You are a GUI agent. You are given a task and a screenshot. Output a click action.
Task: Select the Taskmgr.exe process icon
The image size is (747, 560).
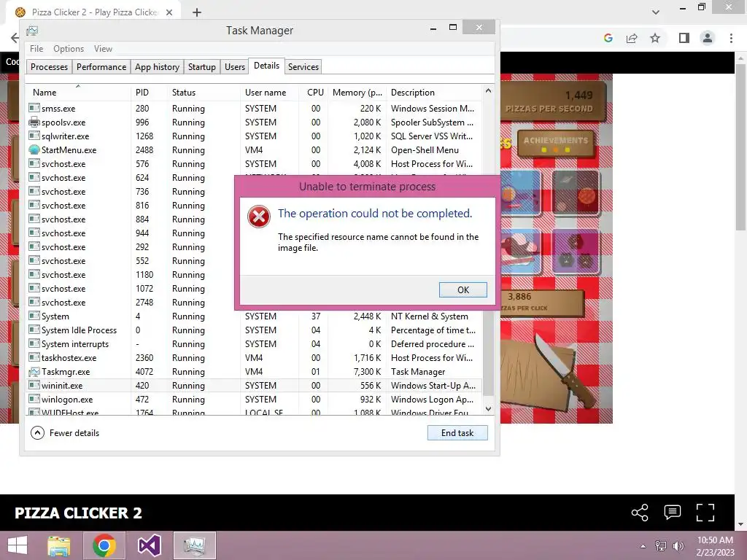(34, 371)
